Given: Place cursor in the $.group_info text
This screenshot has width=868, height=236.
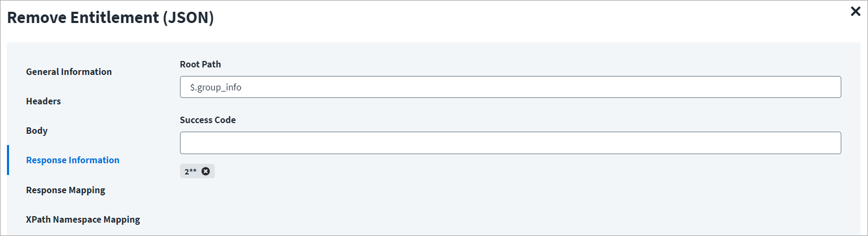Looking at the screenshot, I should click(x=216, y=87).
